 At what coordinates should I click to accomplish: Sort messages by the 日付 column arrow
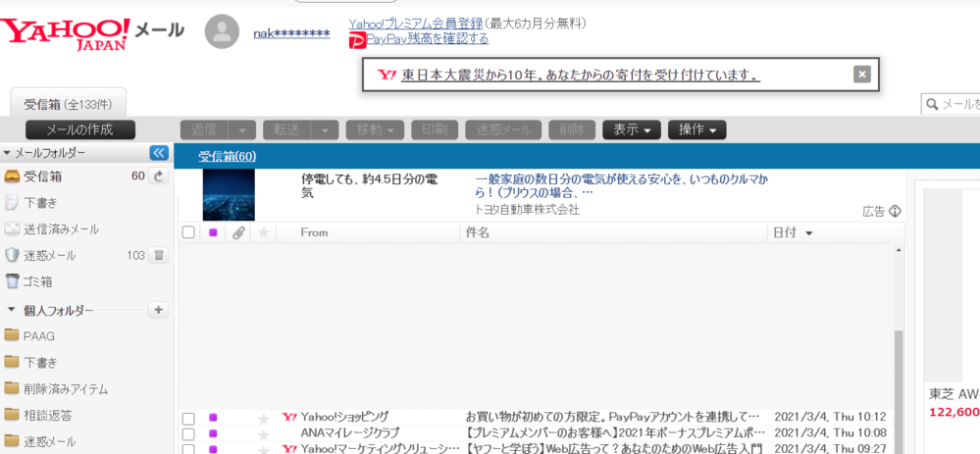coord(808,233)
